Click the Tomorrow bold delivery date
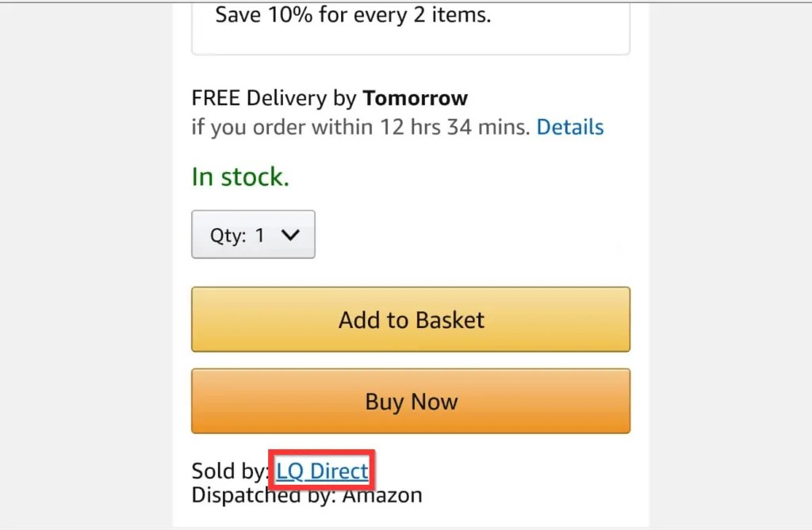Screen dimensions: 812x530 tap(415, 97)
